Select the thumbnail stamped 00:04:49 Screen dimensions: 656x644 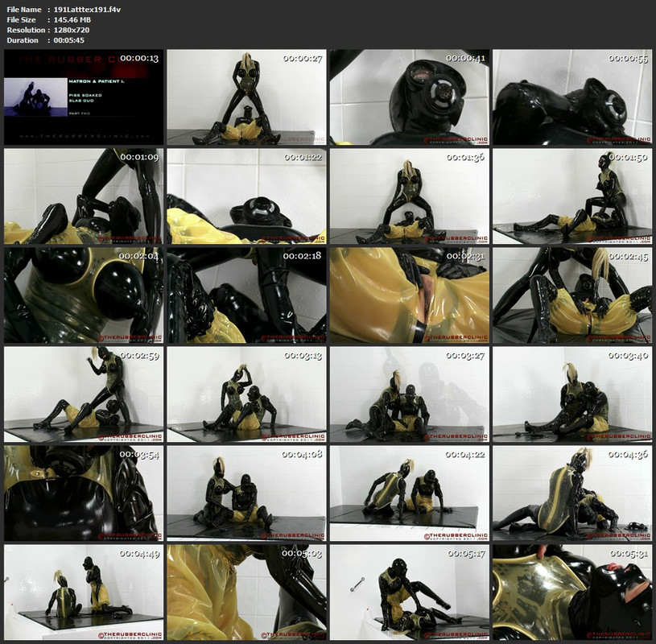tap(84, 592)
